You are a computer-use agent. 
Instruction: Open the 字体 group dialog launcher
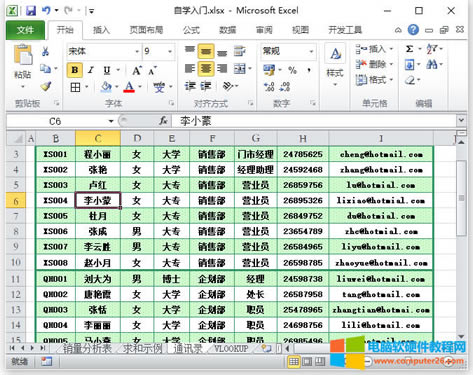coord(171,103)
